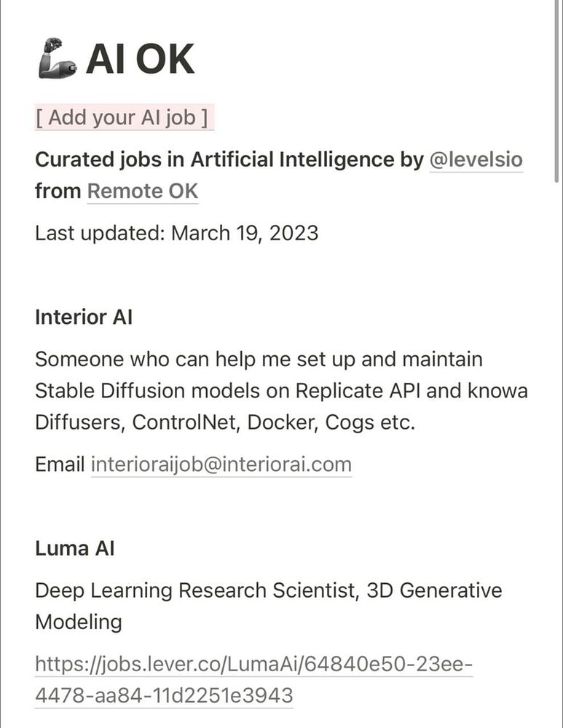Select the Interior AI heading

[x=84, y=317]
